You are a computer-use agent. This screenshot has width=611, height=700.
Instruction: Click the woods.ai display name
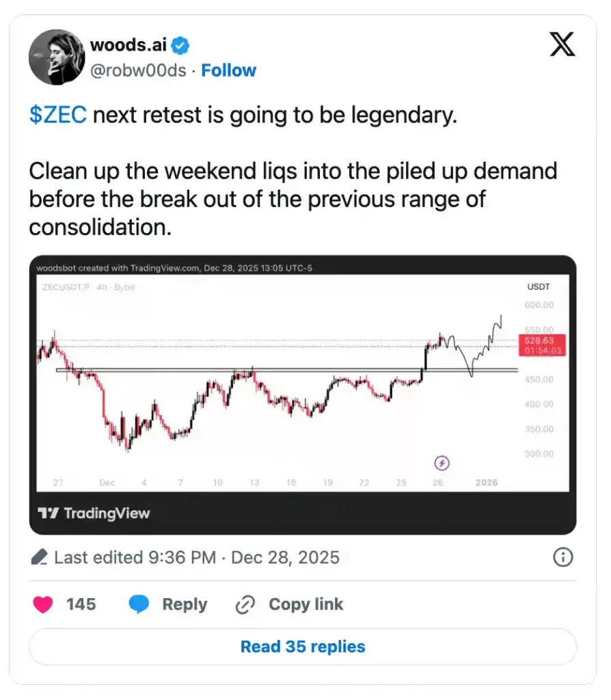point(128,46)
